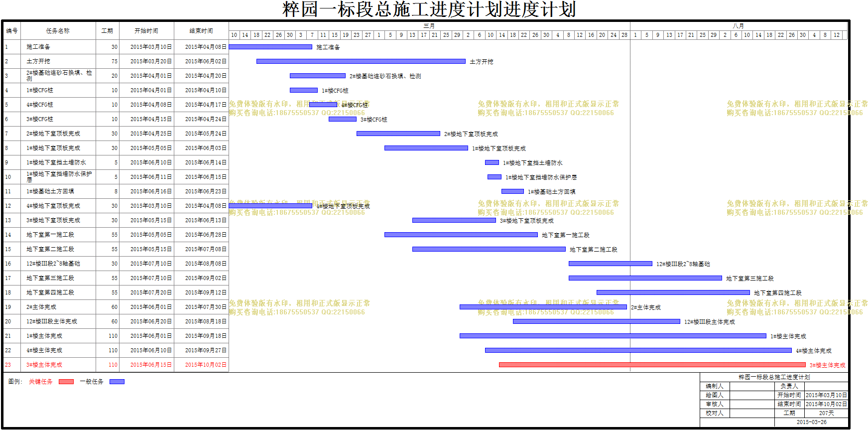Click row number 21 in the 编号 column
This screenshot has height=430, width=868.
8,336
